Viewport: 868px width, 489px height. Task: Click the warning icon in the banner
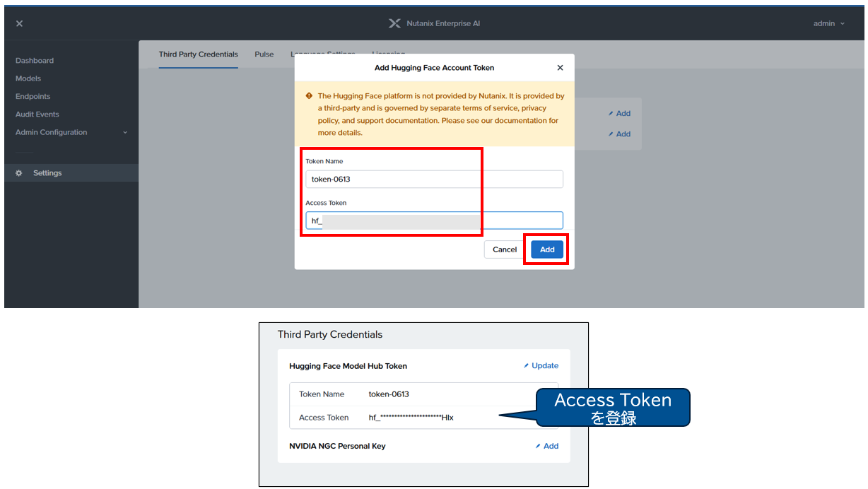click(x=309, y=96)
